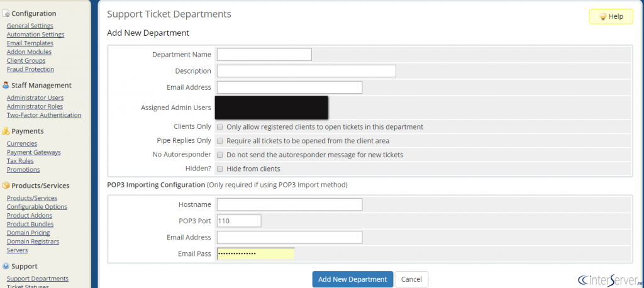The height and width of the screenshot is (288, 644).
Task: Go to Domain Pricing
Action: coord(28,233)
